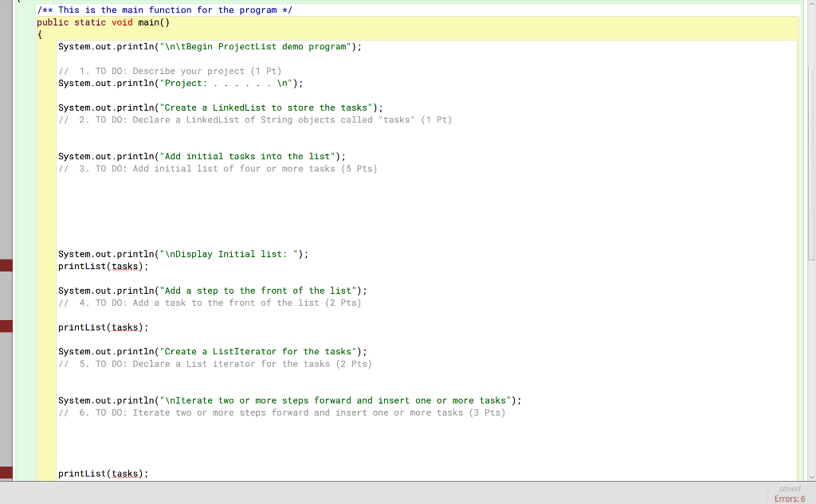Click comment 6. TO DO: Iterate two or more steps
816x504 pixels.
click(x=281, y=412)
